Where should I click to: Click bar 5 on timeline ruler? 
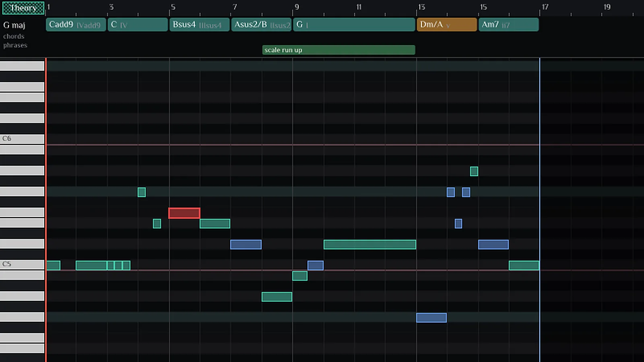coord(173,7)
